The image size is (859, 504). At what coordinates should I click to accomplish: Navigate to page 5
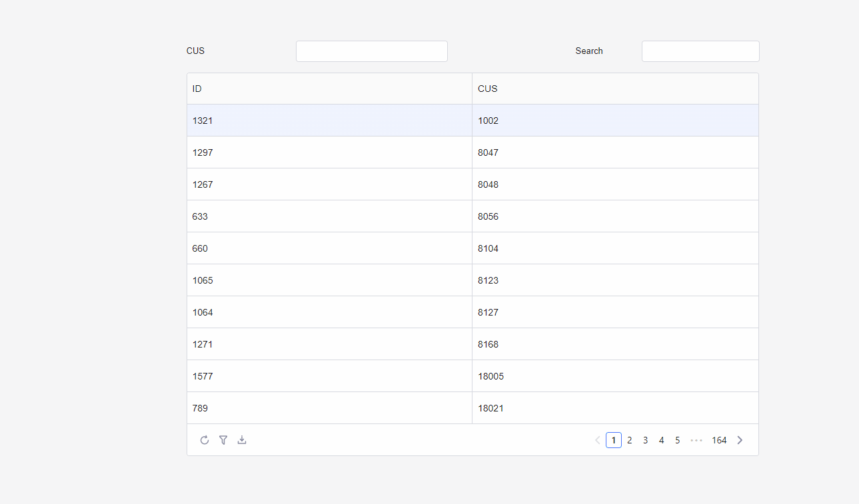pyautogui.click(x=677, y=440)
